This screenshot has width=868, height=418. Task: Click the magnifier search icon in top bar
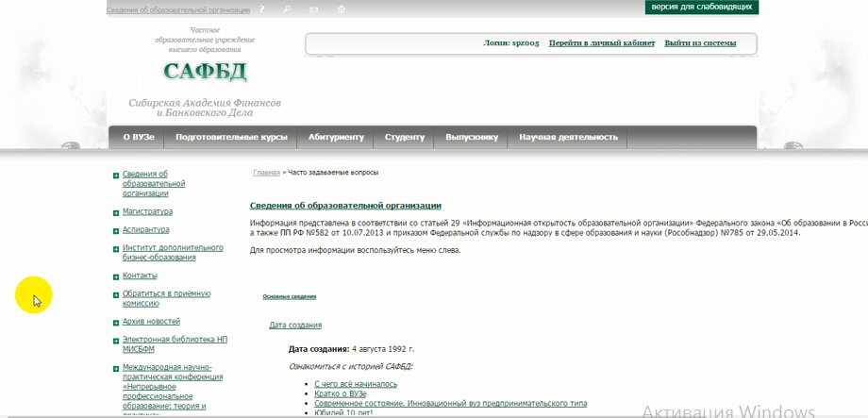point(288,9)
